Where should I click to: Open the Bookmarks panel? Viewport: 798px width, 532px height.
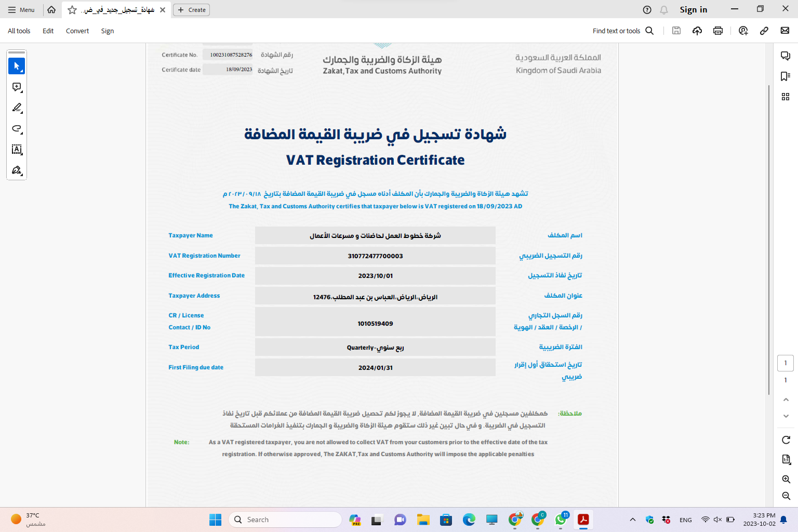click(x=786, y=76)
